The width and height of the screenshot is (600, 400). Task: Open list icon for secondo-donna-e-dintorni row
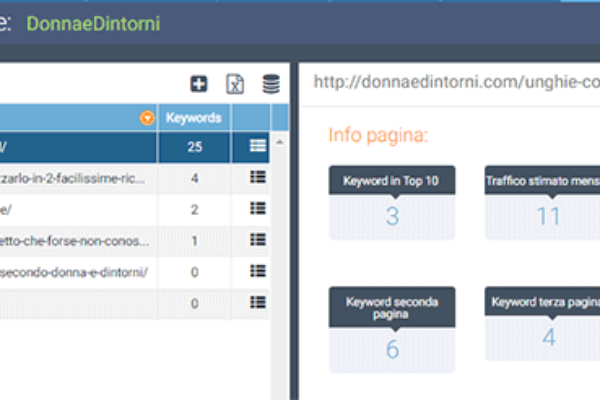click(x=257, y=271)
